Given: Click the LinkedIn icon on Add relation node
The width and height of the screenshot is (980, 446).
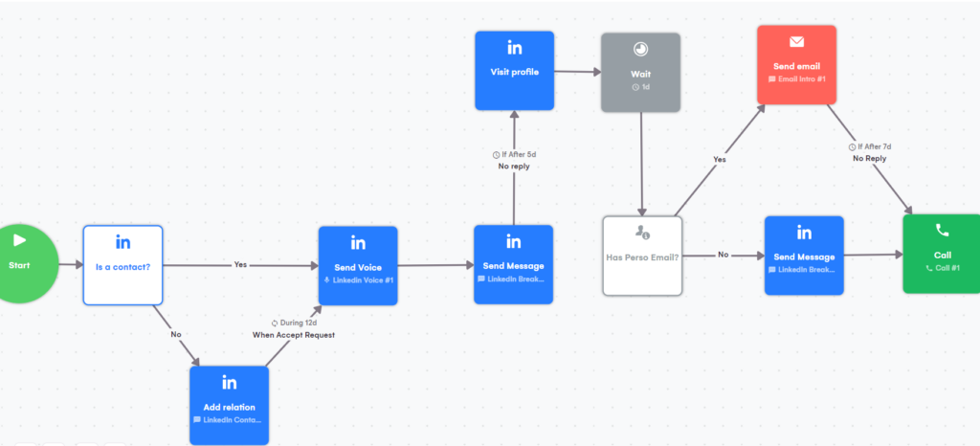Looking at the screenshot, I should pyautogui.click(x=229, y=383).
